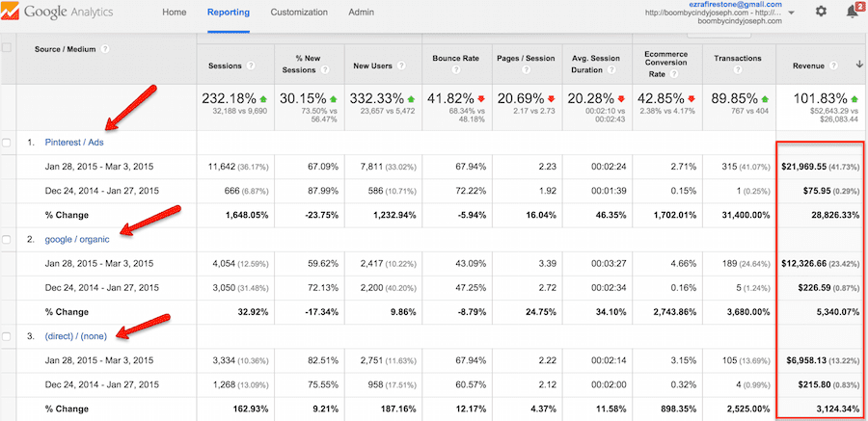
Task: Open the Customization tab
Action: pos(299,13)
